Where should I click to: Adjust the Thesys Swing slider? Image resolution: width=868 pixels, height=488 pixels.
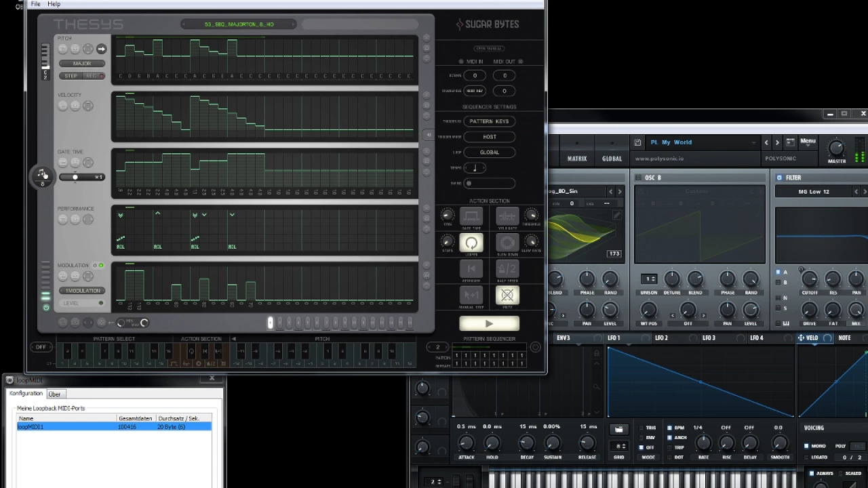489,183
